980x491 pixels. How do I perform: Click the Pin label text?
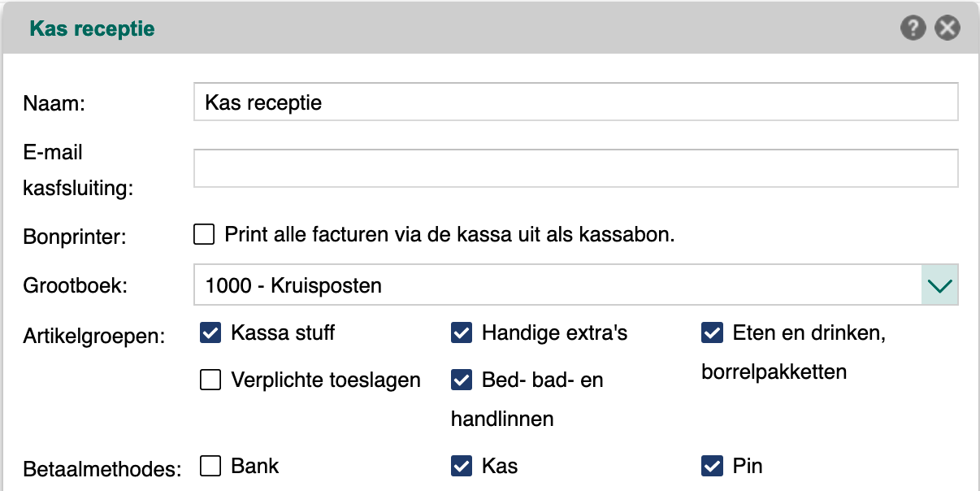point(748,467)
